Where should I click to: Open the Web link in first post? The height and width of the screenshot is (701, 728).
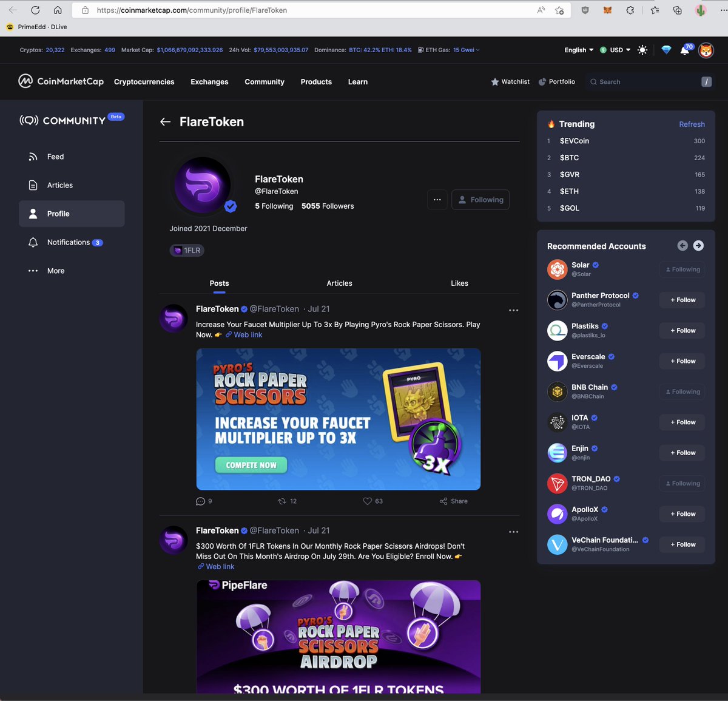[x=244, y=335]
